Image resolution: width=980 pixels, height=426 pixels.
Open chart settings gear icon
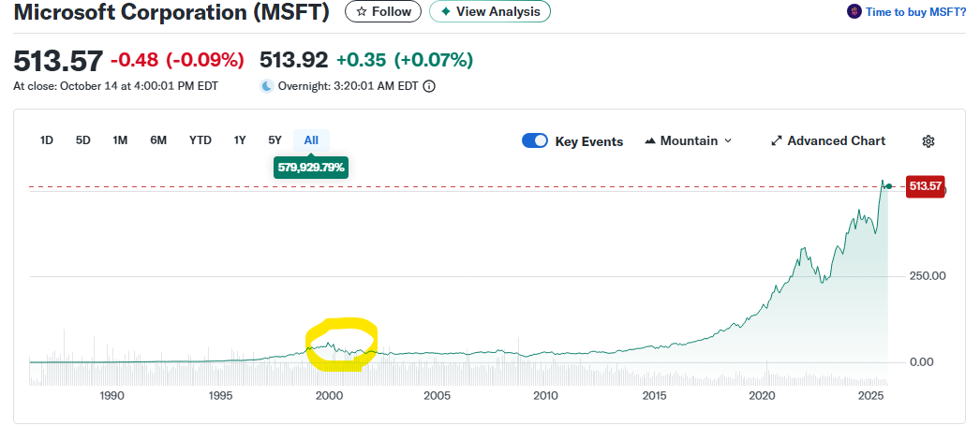coord(928,141)
